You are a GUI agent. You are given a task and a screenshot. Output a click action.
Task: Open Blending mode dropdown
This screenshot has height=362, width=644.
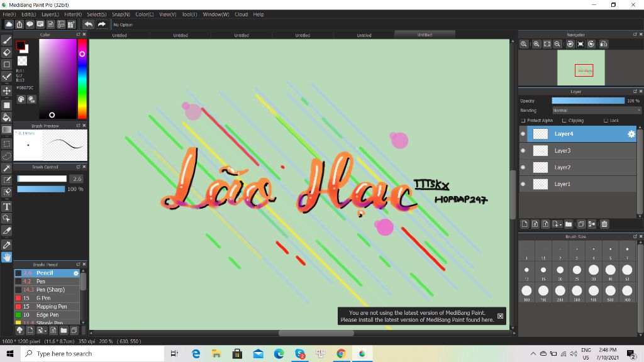click(596, 111)
